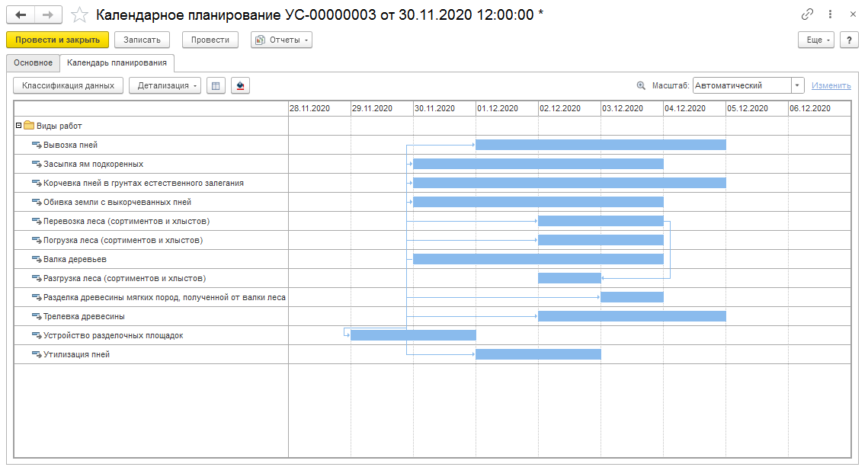Click Провести и закрыть button

(58, 40)
